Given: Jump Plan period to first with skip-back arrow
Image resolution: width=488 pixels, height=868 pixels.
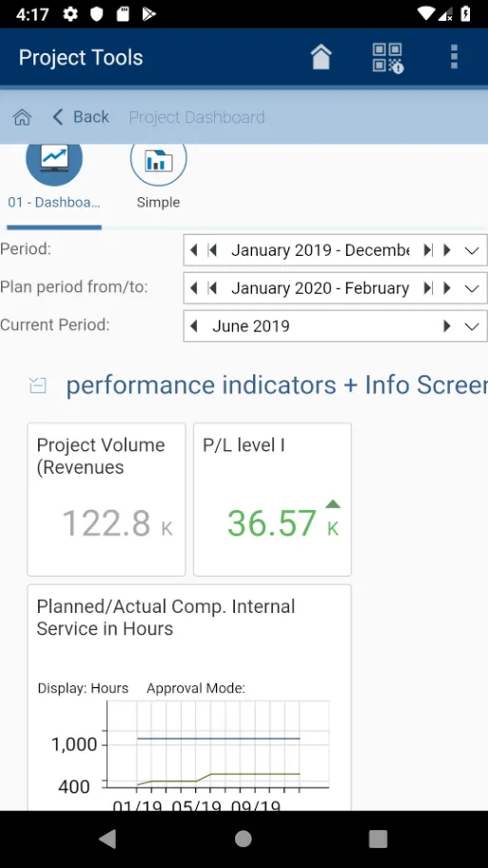Looking at the screenshot, I should tap(212, 287).
